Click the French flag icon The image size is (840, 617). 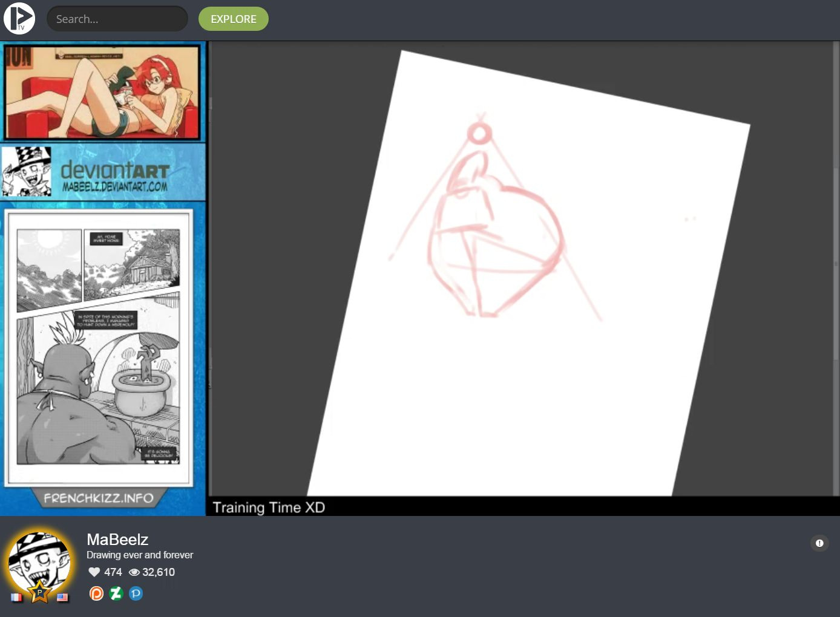pos(16,597)
